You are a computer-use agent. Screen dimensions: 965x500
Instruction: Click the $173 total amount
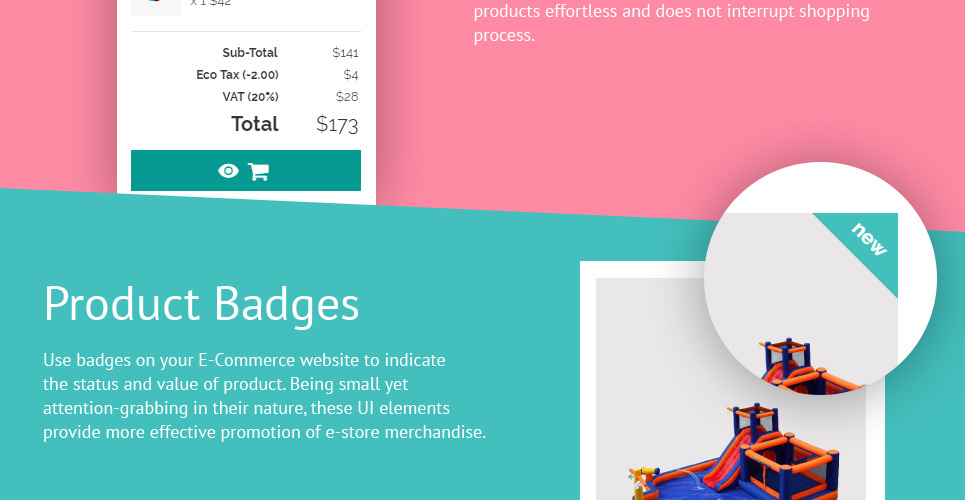(337, 124)
